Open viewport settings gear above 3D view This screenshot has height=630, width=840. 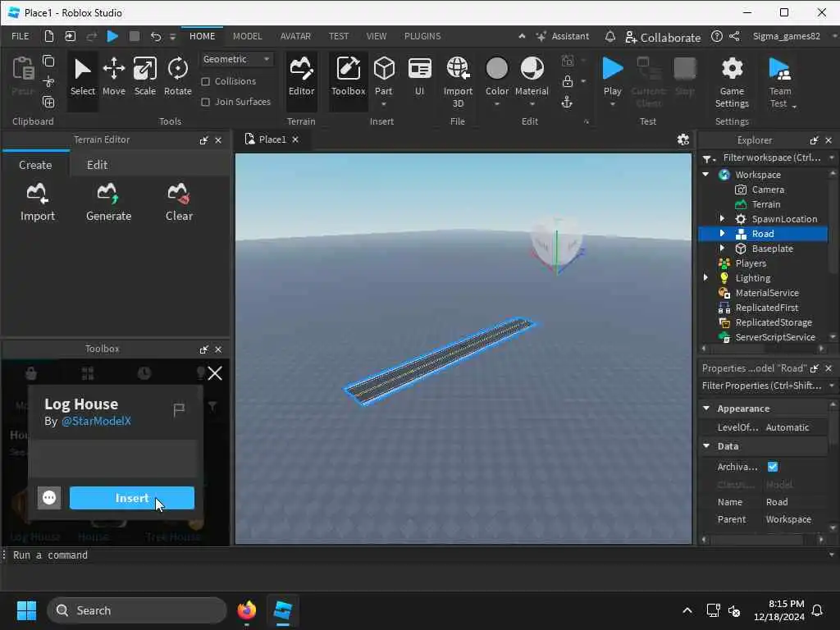coord(682,139)
